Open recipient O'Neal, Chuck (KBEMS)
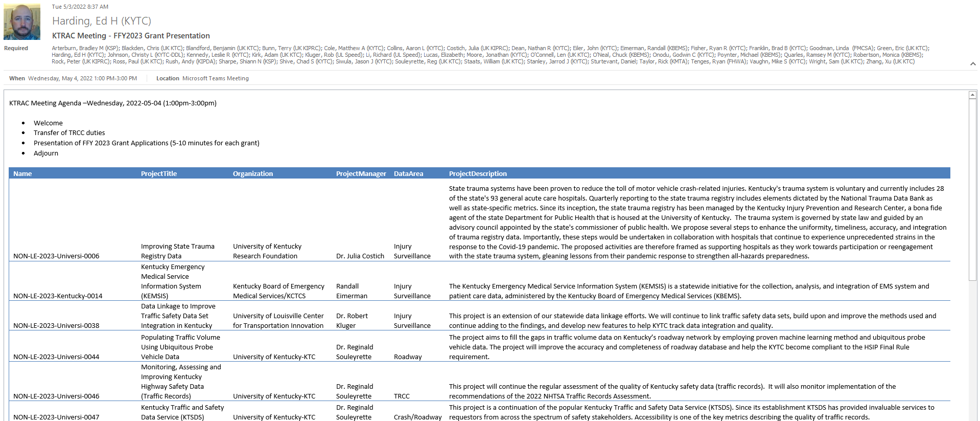 [621, 55]
